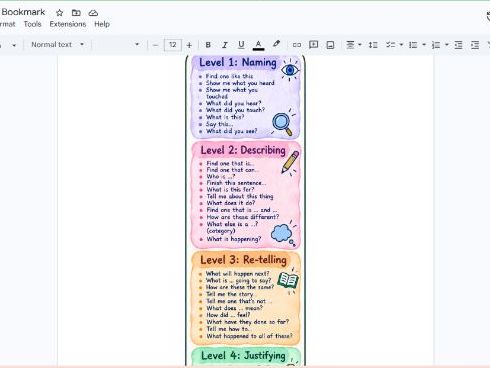Expand the checklist options arrow
The width and height of the screenshot is (490, 368).
[401, 44]
